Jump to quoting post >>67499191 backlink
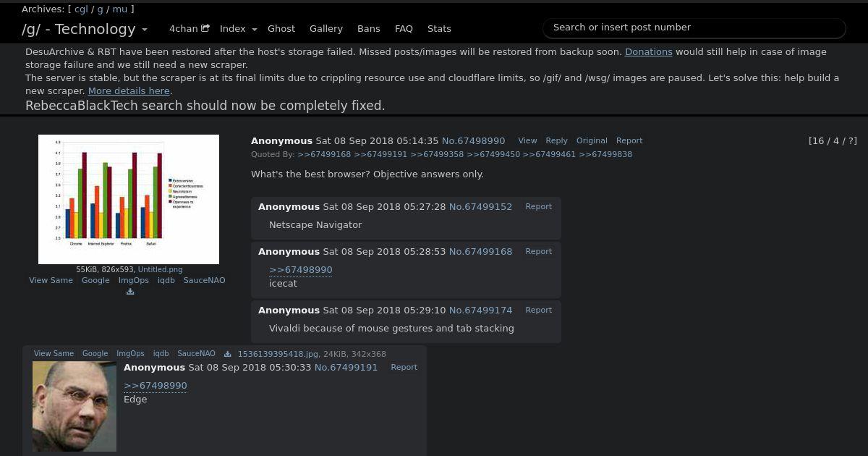Screen dimensions: 868x456 [x=380, y=155]
